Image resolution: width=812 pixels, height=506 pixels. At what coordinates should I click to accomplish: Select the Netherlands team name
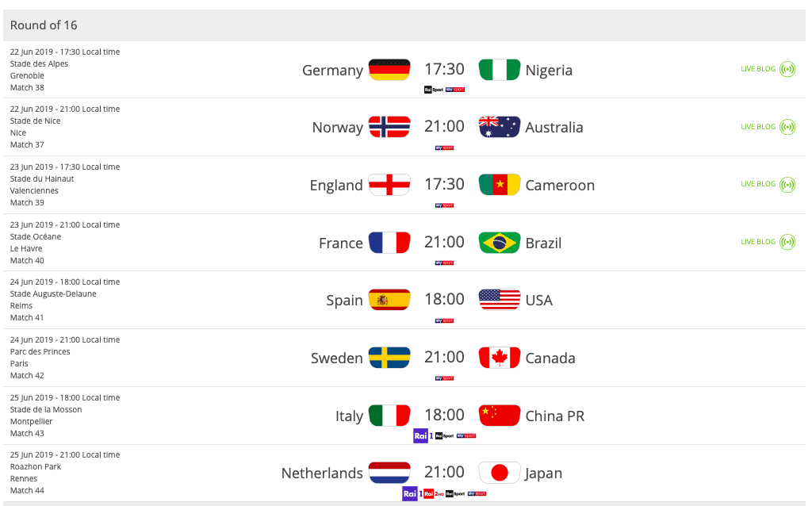tap(322, 473)
